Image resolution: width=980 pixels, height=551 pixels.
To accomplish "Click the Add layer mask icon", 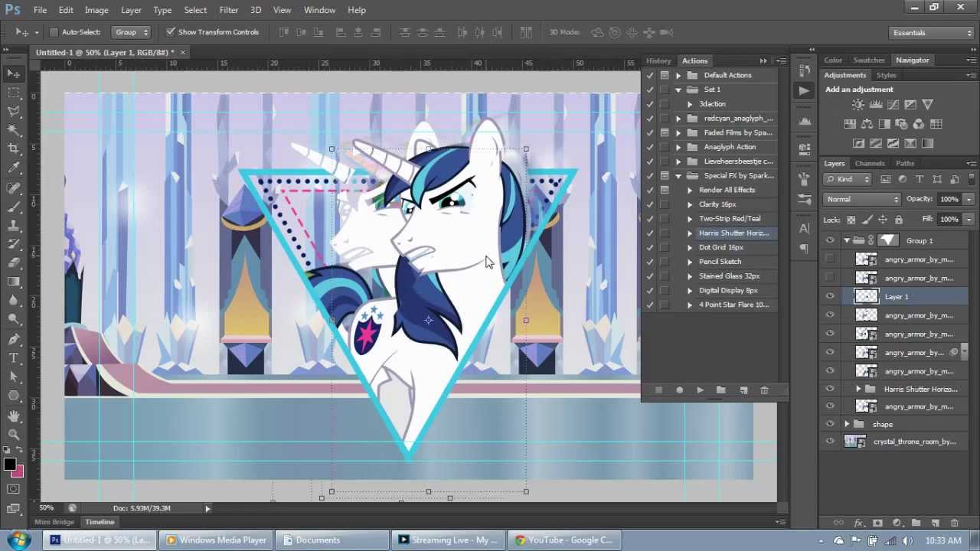I will 877,523.
